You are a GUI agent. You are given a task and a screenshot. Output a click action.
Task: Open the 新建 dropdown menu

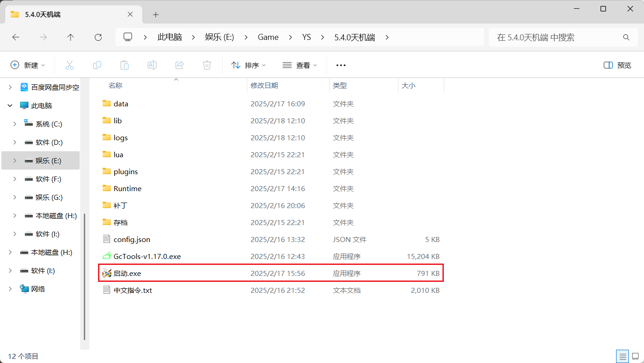[28, 65]
